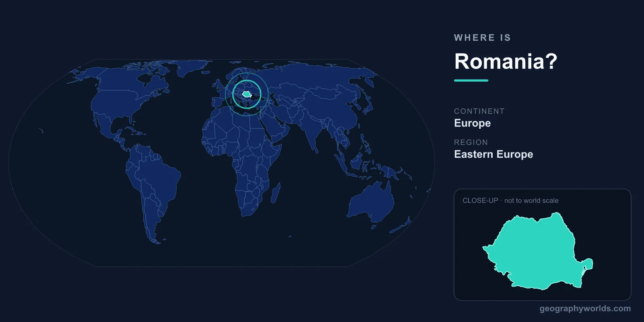Select the "CONTINENT" label

click(479, 111)
